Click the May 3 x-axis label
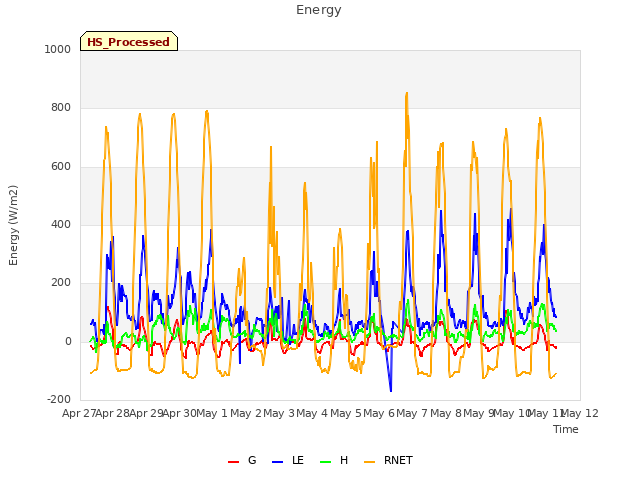 pyautogui.click(x=279, y=413)
